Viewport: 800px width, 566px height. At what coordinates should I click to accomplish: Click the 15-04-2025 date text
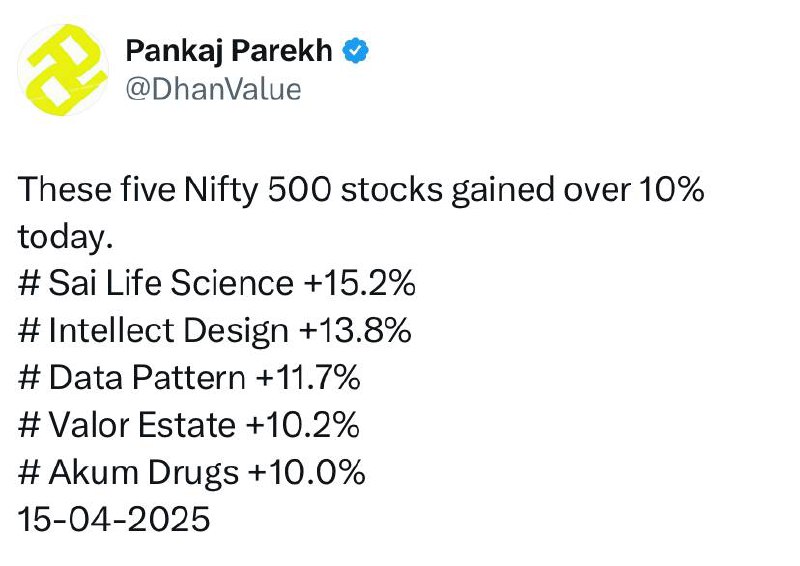point(114,519)
